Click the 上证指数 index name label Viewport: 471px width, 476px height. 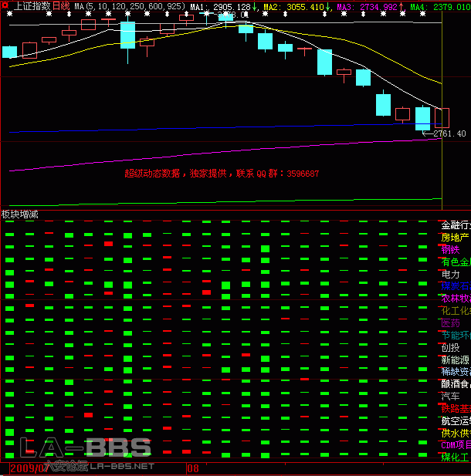(32, 6)
